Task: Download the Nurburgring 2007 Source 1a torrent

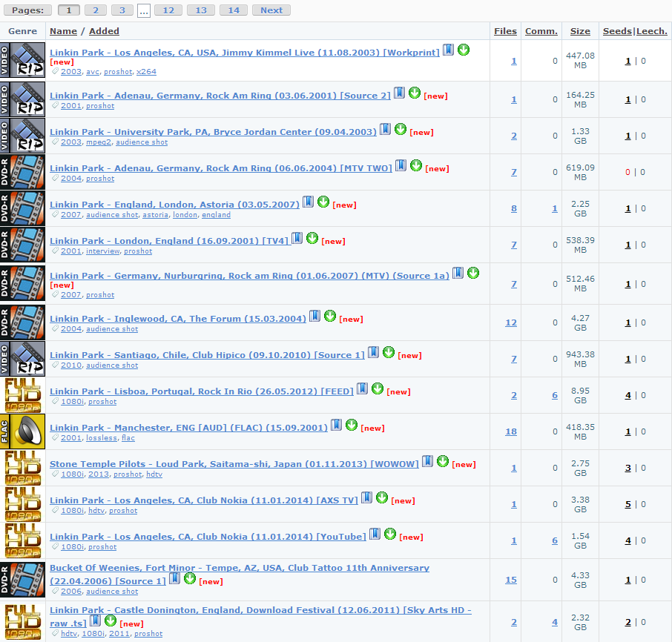Action: point(473,274)
